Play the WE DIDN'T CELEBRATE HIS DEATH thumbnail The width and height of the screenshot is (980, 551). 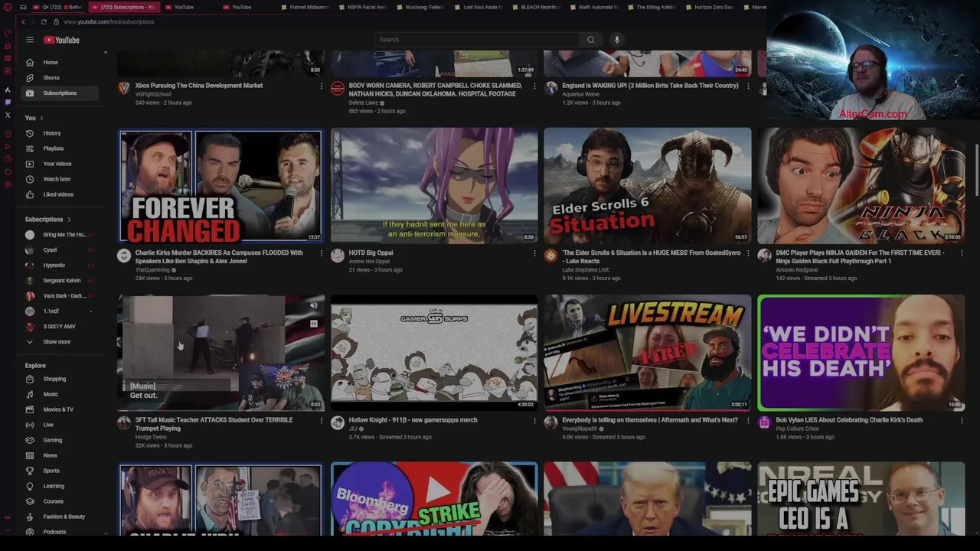click(861, 353)
